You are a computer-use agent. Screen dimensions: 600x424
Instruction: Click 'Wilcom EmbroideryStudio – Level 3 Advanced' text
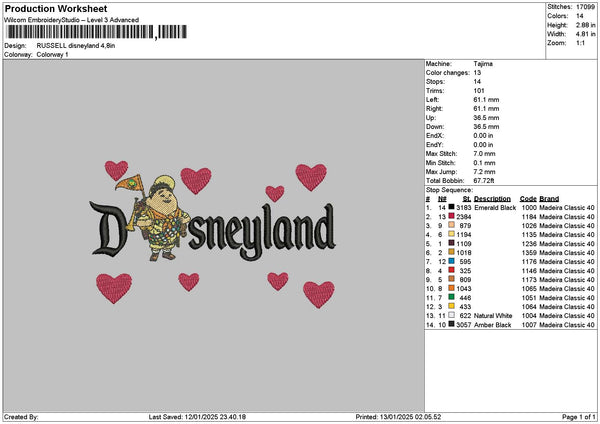tap(71, 20)
